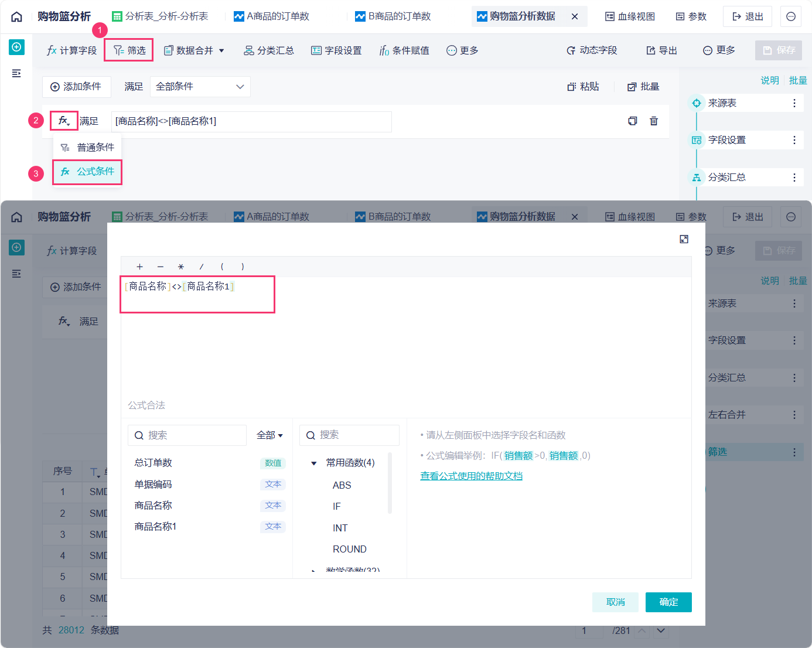Image resolution: width=812 pixels, height=648 pixels.
Task: Click the collapse list icon in left sidebar
Action: pos(16,73)
